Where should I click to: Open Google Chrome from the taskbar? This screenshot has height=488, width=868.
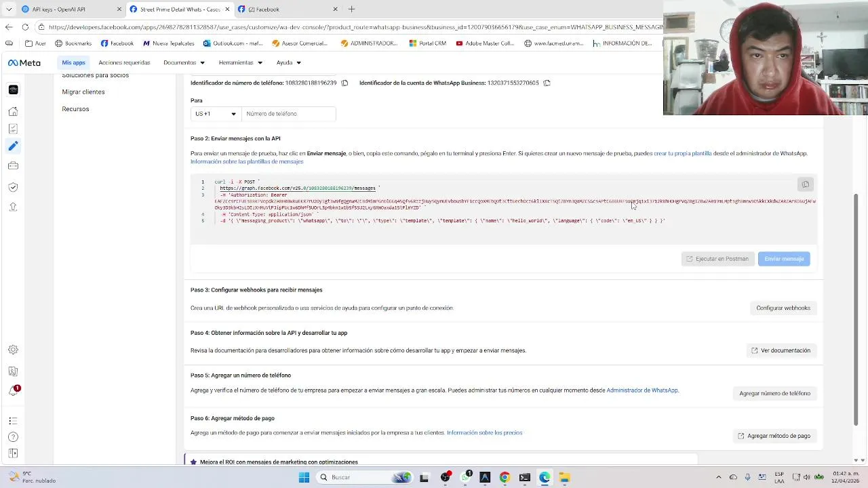click(x=505, y=477)
